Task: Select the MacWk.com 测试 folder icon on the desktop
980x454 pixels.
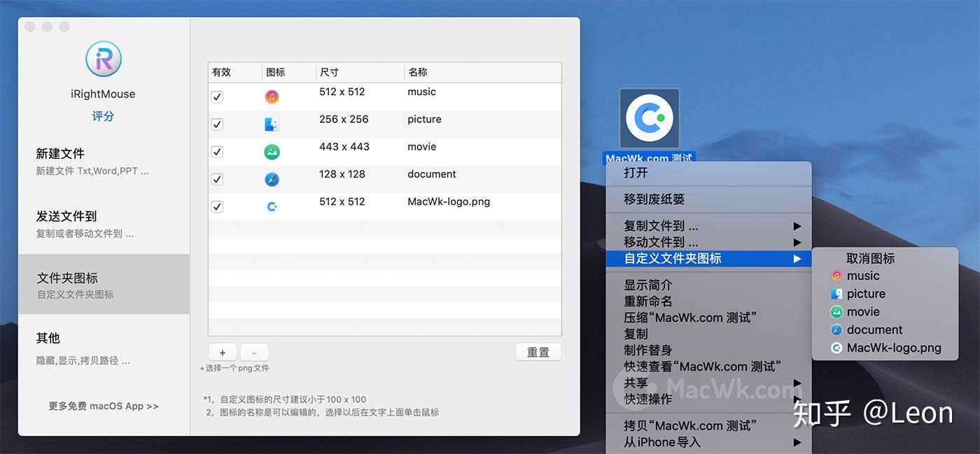Action: pos(650,118)
